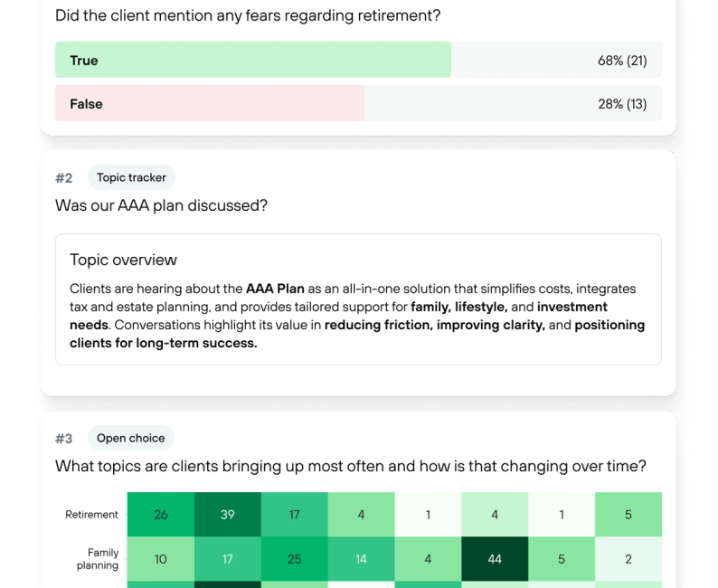Image resolution: width=718 pixels, height=588 pixels.
Task: Select the Family planning cell showing 25
Action: tap(294, 559)
